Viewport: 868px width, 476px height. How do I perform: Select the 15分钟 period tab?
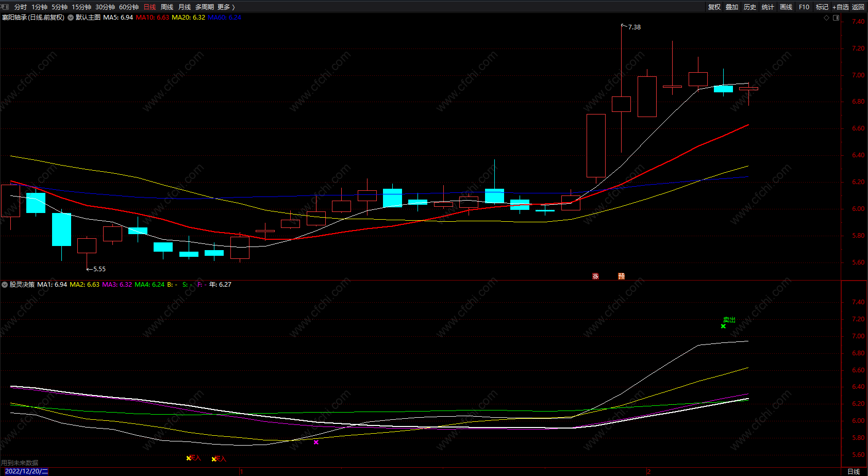[x=81, y=7]
